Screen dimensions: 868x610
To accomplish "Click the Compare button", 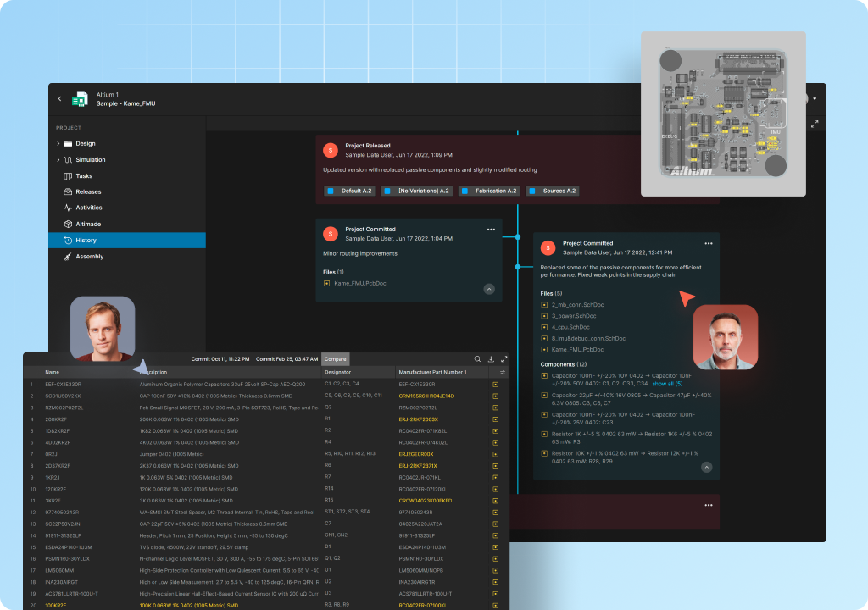I will tap(336, 359).
